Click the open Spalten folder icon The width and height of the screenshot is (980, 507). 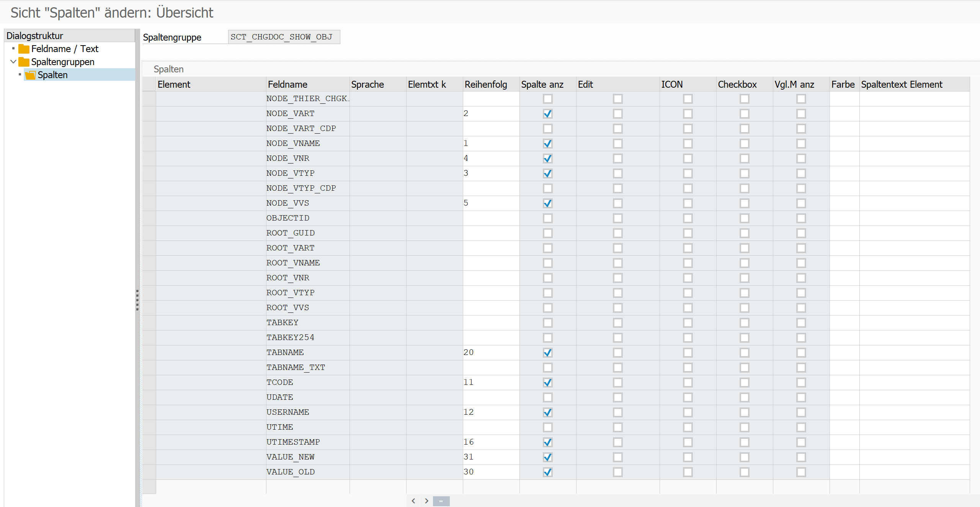(x=30, y=75)
